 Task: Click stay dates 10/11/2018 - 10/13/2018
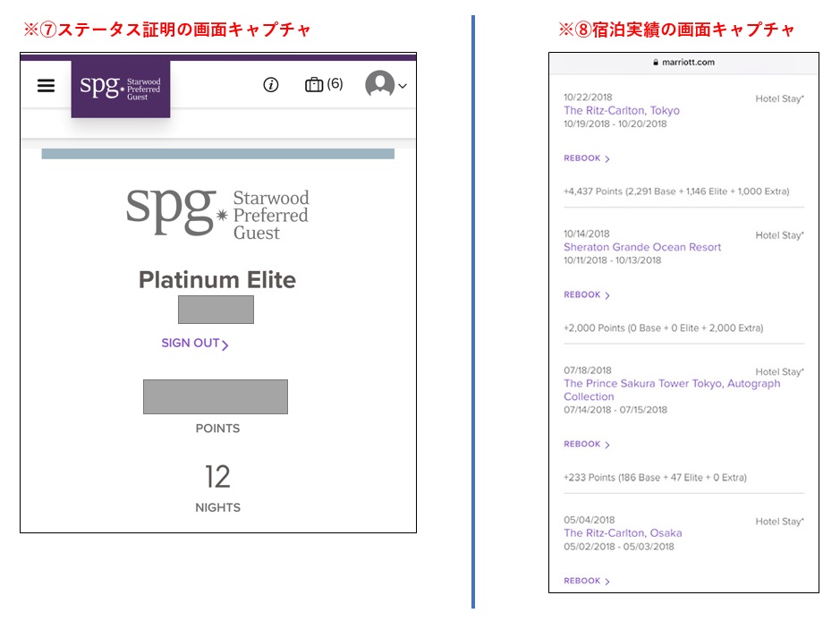[x=612, y=260]
